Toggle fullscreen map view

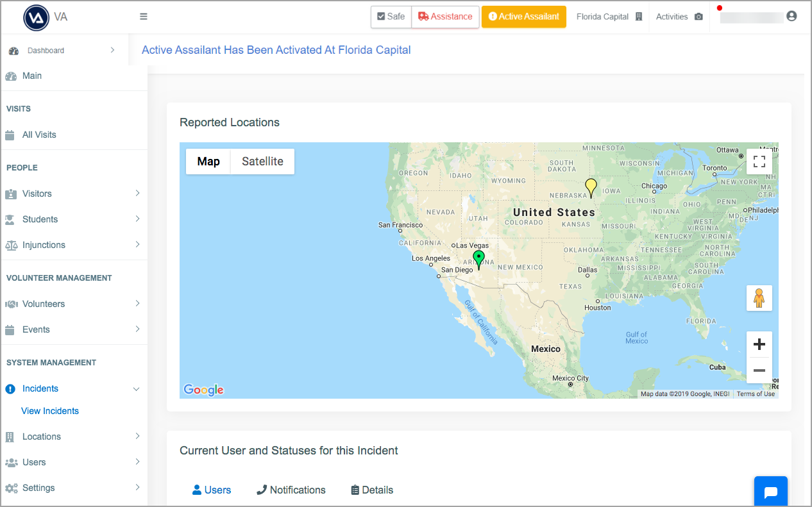(x=759, y=162)
